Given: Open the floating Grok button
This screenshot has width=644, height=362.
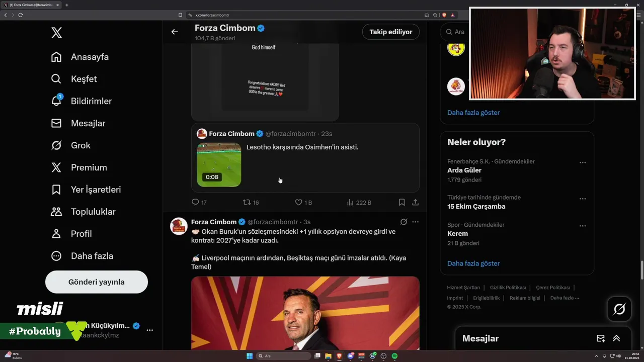Looking at the screenshot, I should pyautogui.click(x=619, y=309).
